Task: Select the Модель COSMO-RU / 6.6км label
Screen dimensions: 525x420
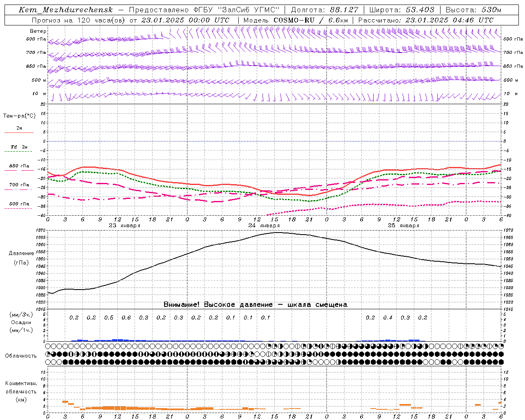Action: pyautogui.click(x=295, y=20)
